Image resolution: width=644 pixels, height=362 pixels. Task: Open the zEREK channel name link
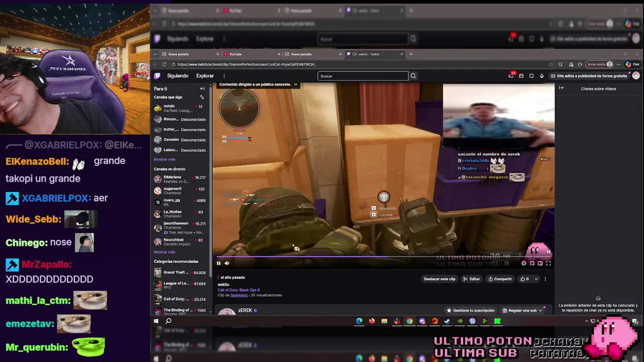(x=245, y=310)
